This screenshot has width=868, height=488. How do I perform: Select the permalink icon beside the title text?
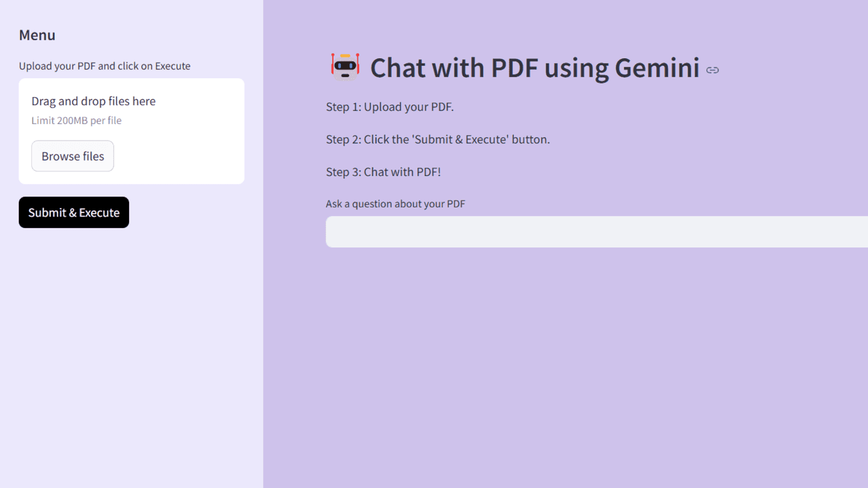click(x=713, y=70)
